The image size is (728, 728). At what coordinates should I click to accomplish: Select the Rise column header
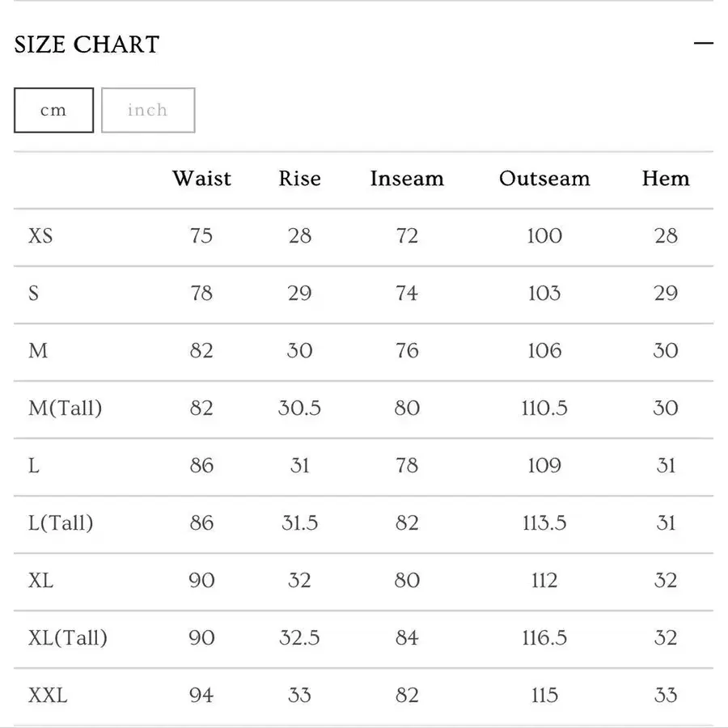pyautogui.click(x=299, y=178)
